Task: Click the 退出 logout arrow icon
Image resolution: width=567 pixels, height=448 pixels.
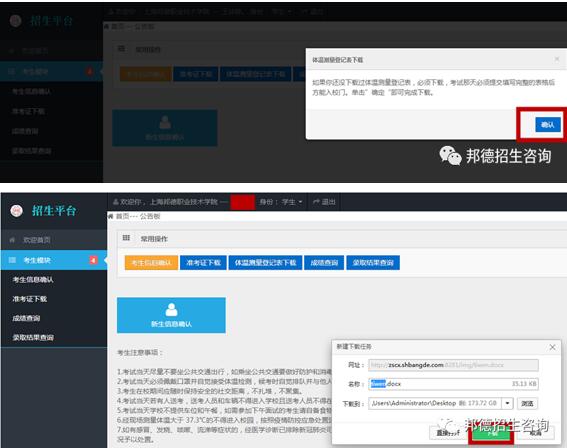Action: click(x=316, y=202)
